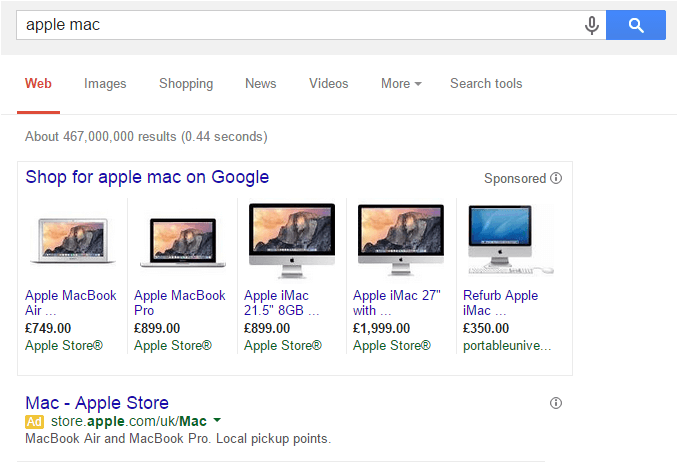Open the dropdown arrow after store.apple.com/uk/Mac
678x464 pixels.
(217, 420)
